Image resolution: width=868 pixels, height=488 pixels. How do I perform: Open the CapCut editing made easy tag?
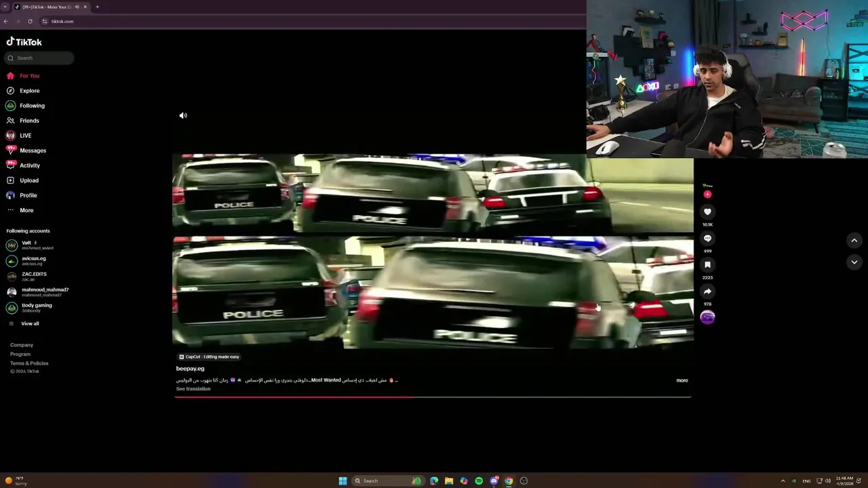[x=209, y=357]
